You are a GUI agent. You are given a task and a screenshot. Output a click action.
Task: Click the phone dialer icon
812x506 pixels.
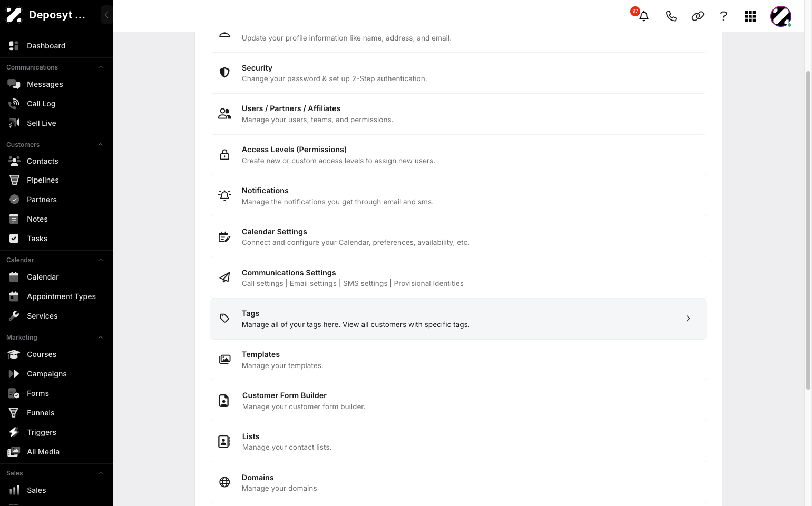coord(671,16)
